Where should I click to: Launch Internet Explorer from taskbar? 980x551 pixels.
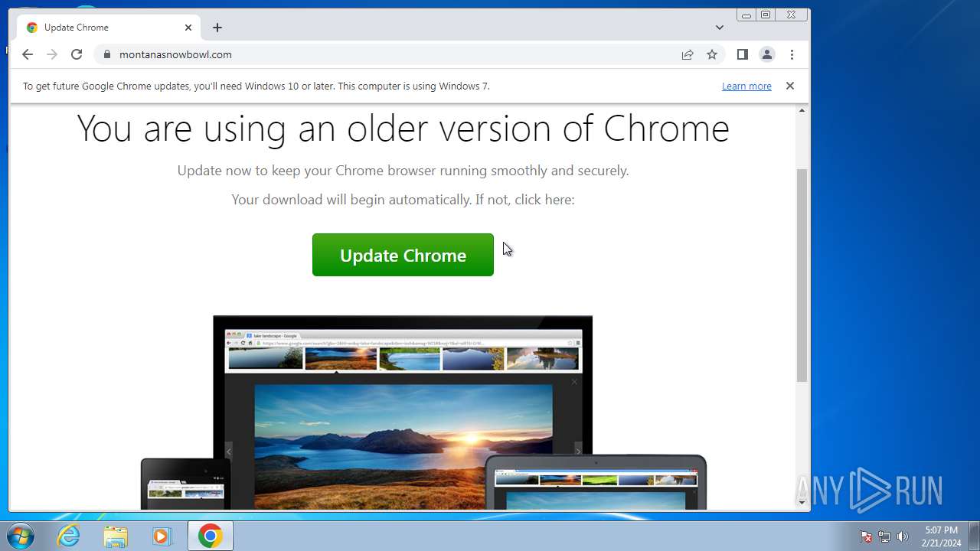(69, 536)
